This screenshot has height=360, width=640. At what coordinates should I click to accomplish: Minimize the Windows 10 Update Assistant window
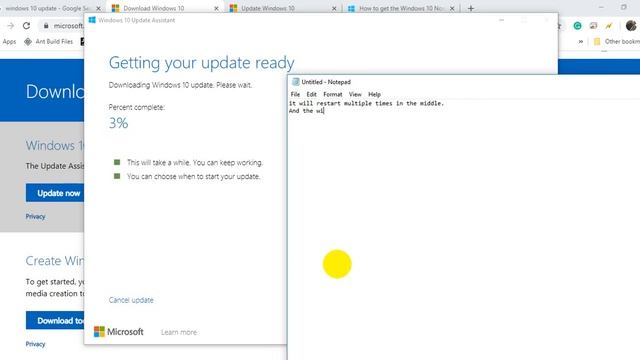pos(502,20)
